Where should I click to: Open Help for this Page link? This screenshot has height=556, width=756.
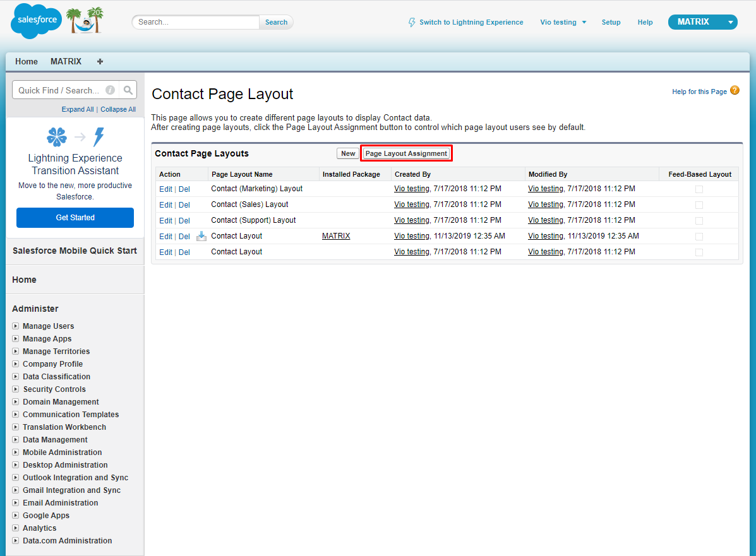click(x=699, y=92)
